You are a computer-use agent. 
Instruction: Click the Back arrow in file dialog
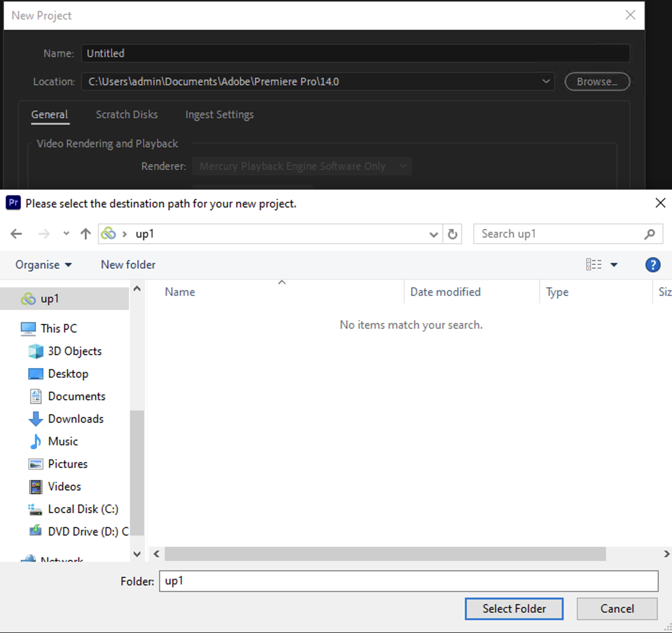click(16, 234)
